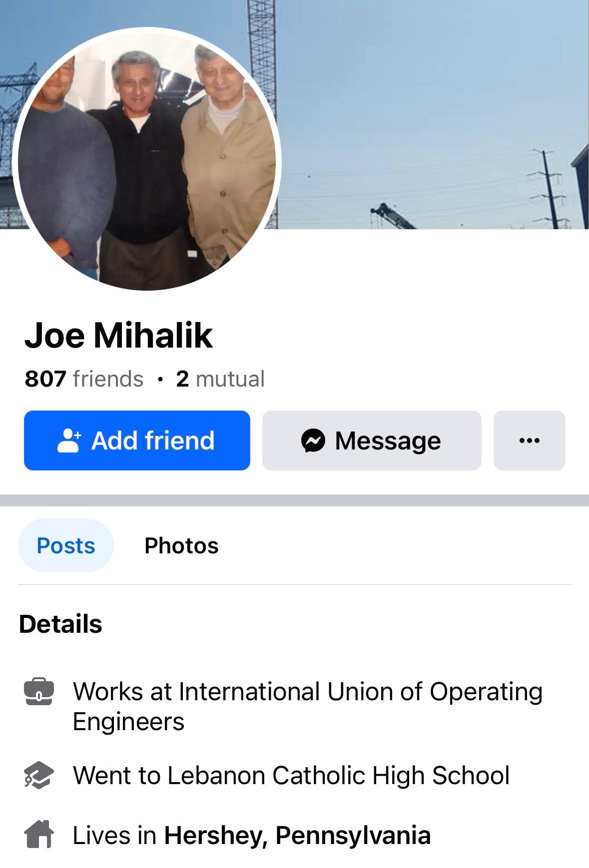The height and width of the screenshot is (868, 589).
Task: View the cover photo of power lines
Action: click(430, 114)
